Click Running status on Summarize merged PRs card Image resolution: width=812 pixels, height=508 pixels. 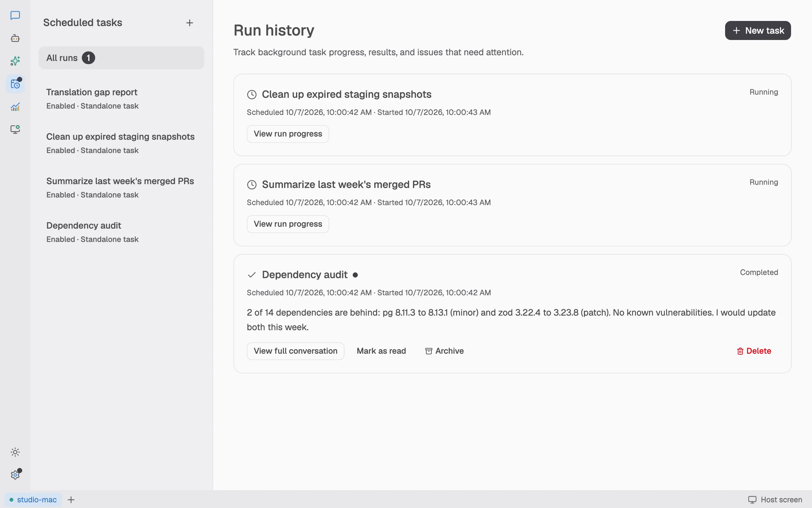pos(764,182)
